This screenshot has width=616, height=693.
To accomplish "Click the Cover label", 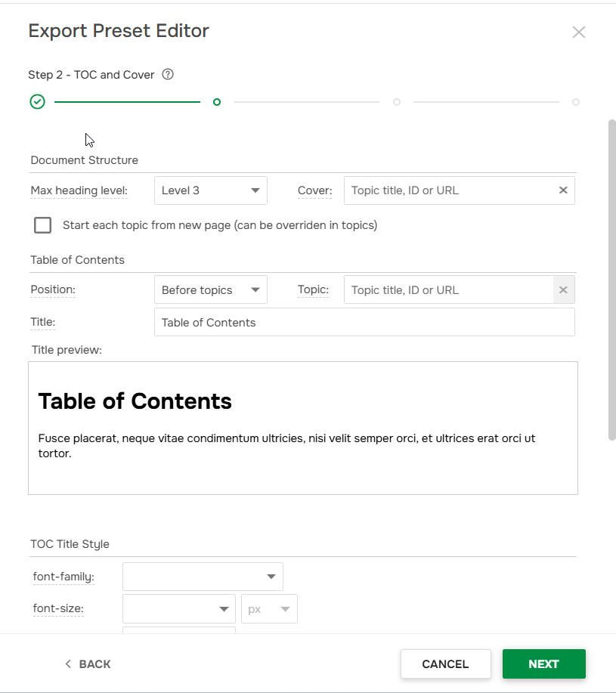I will coord(314,190).
